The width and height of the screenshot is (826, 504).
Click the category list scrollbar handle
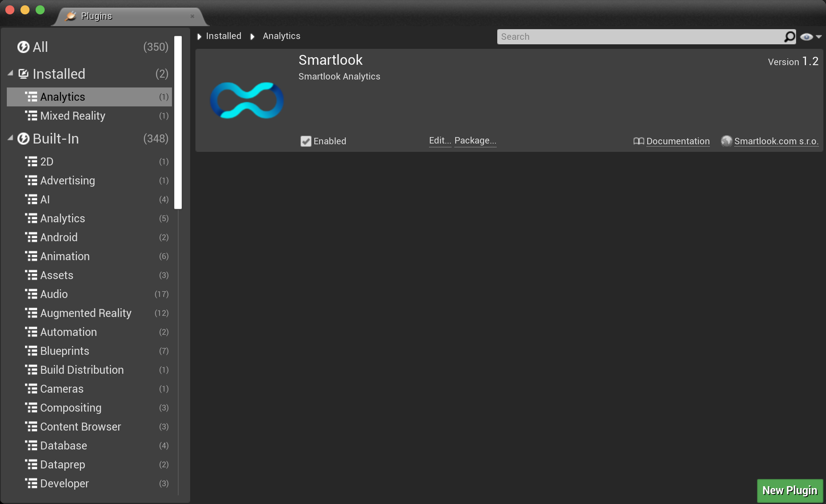coord(178,122)
